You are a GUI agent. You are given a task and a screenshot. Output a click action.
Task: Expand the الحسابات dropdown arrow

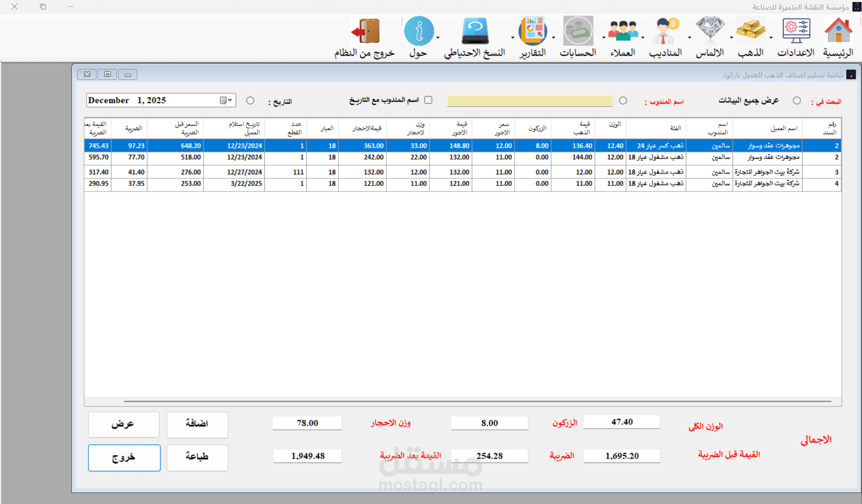coord(553,38)
